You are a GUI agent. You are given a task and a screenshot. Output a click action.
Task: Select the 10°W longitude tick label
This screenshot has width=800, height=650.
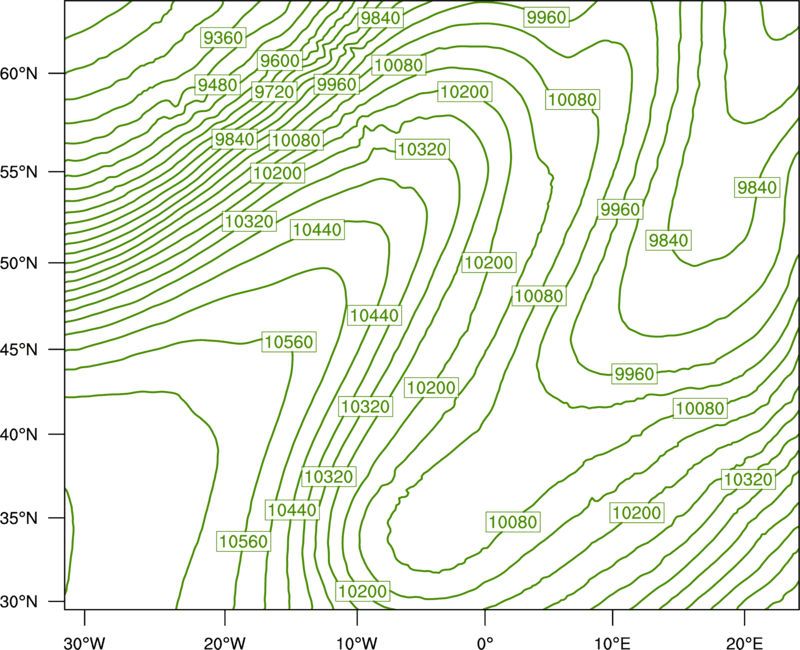point(357,643)
